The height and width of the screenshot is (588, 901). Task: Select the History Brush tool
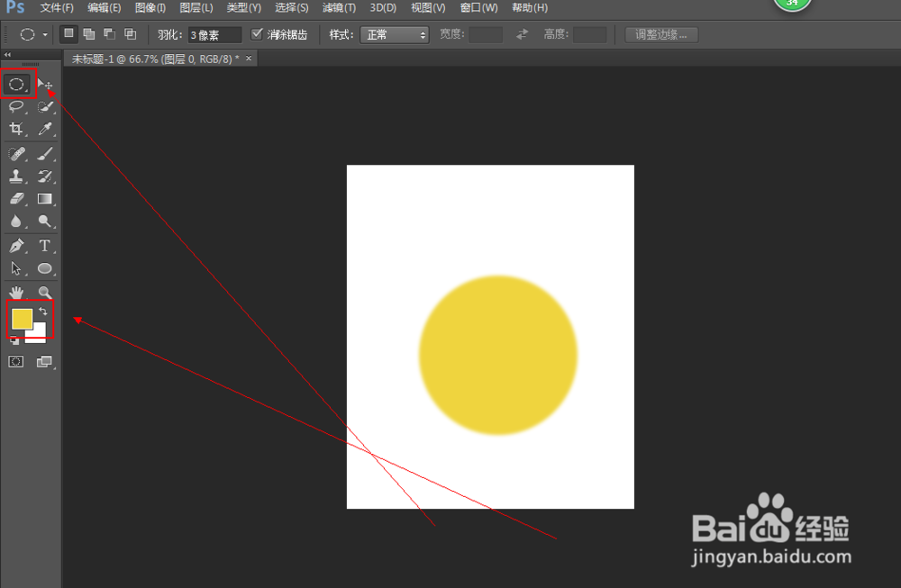tap(45, 176)
